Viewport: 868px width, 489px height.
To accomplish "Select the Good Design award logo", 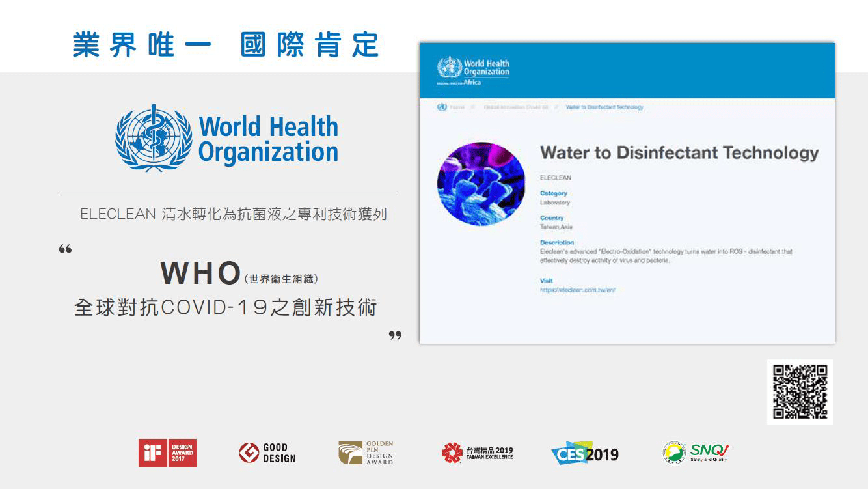I will pos(267,453).
